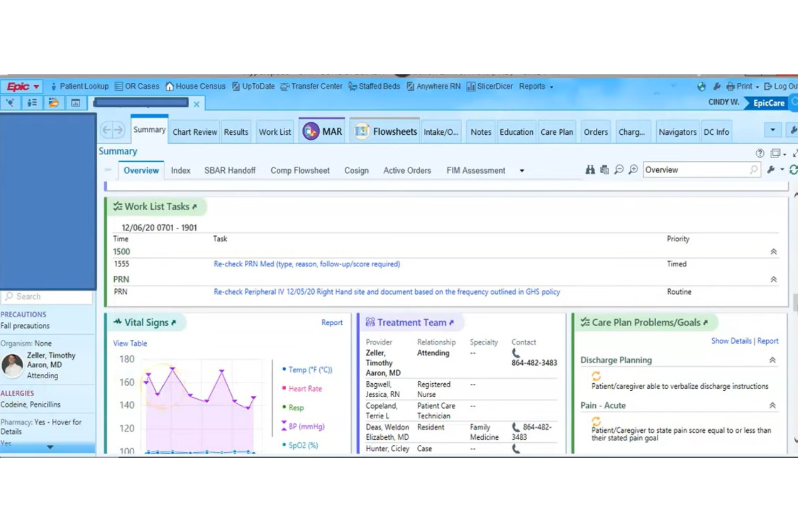Screen dimensions: 798x532
Task: Click the orange folders workspace icon
Action: 53,102
